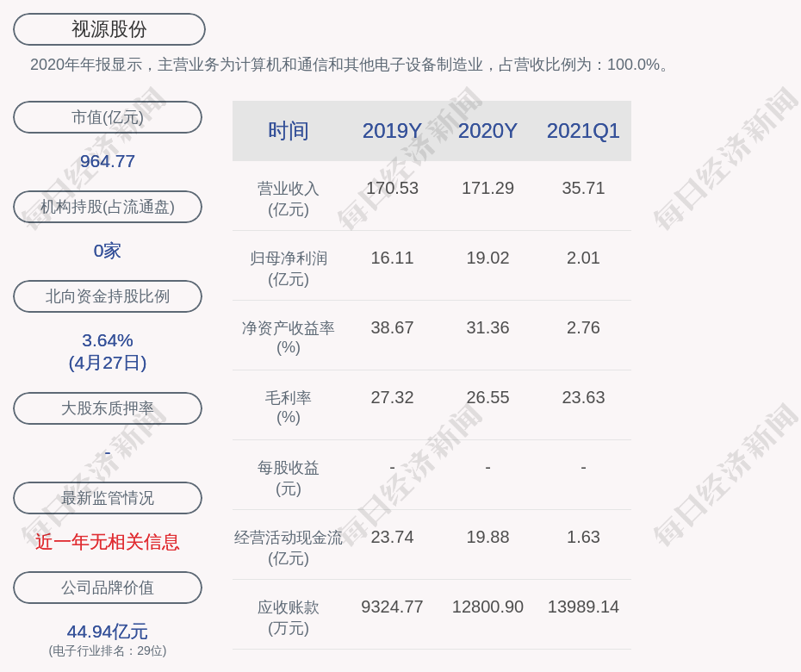
Task: Select the revenue value 35.71
Action: tap(583, 188)
